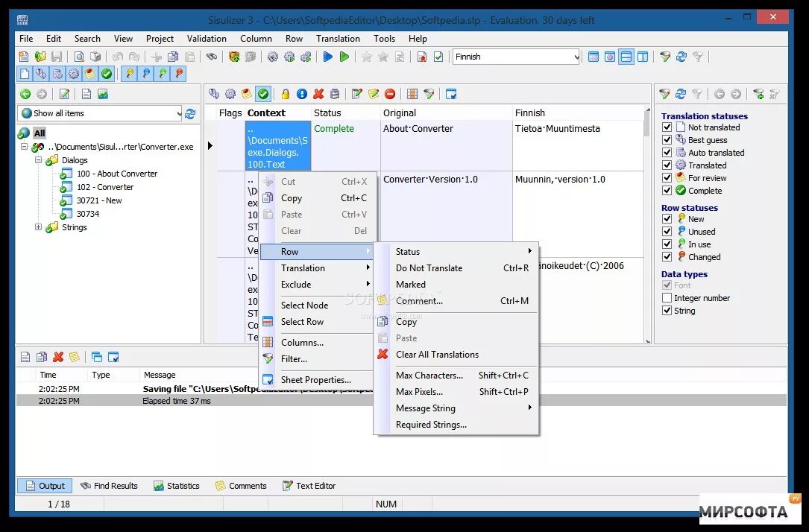
Task: Click the blue play run icon
Action: tap(327, 57)
